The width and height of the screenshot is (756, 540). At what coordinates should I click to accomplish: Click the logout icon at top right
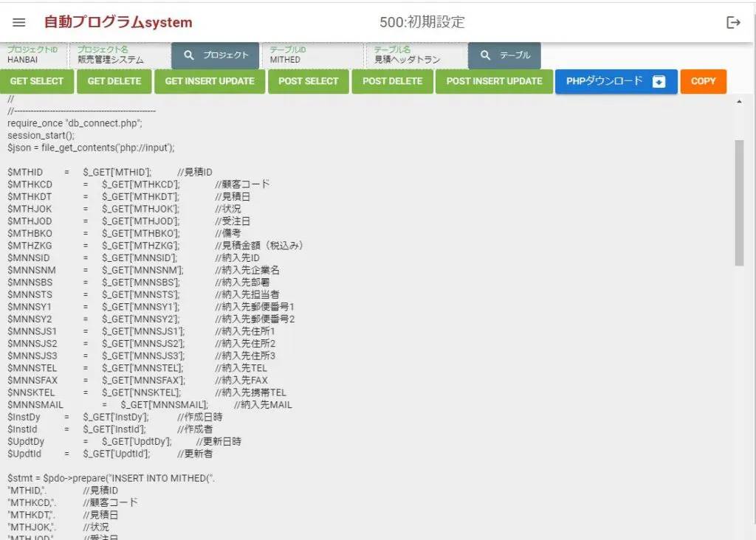pyautogui.click(x=733, y=23)
